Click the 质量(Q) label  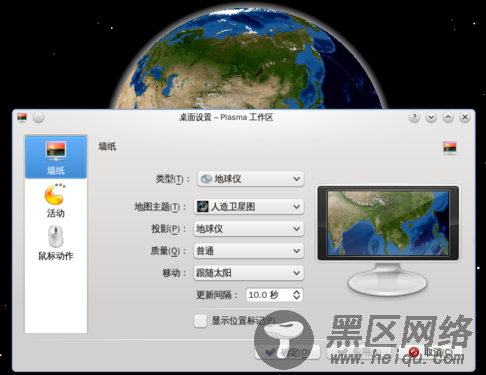point(168,251)
